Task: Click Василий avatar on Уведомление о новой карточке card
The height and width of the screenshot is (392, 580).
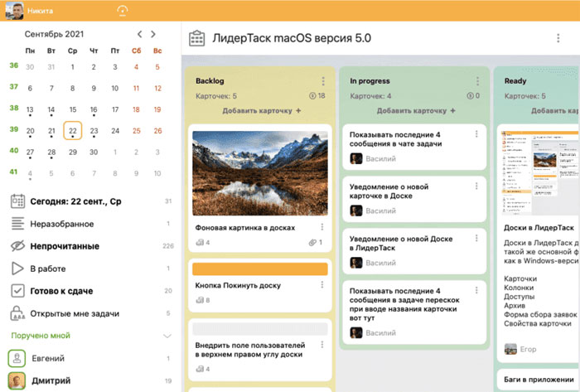Action: point(356,211)
